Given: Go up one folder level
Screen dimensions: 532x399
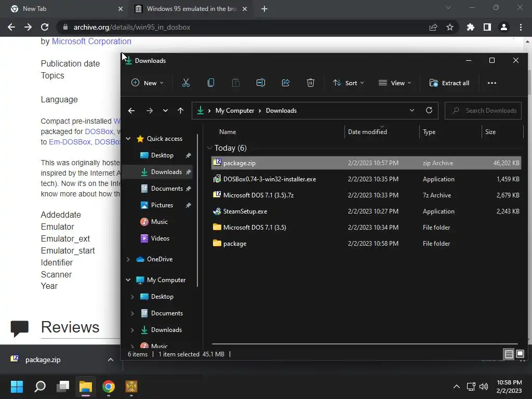Looking at the screenshot, I should pos(180,111).
